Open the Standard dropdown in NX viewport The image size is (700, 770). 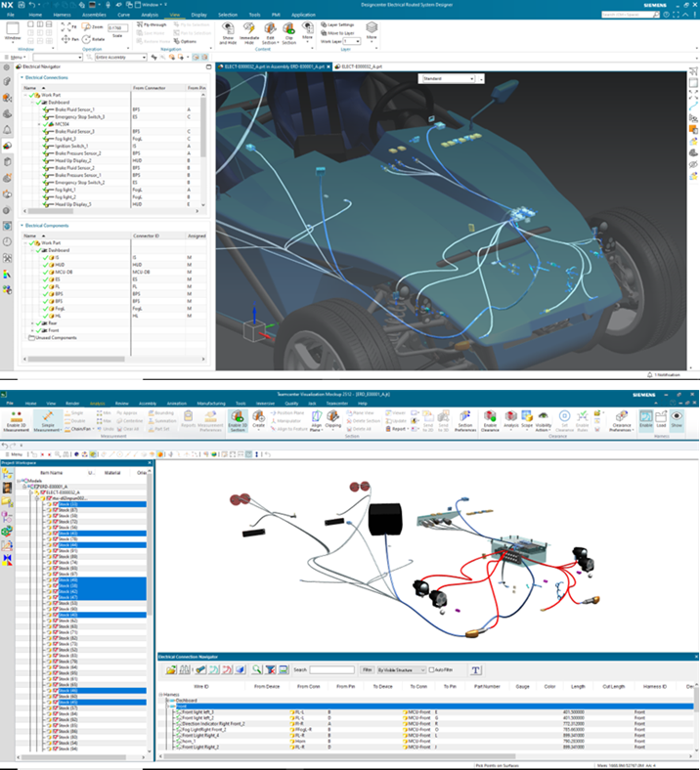(x=447, y=78)
